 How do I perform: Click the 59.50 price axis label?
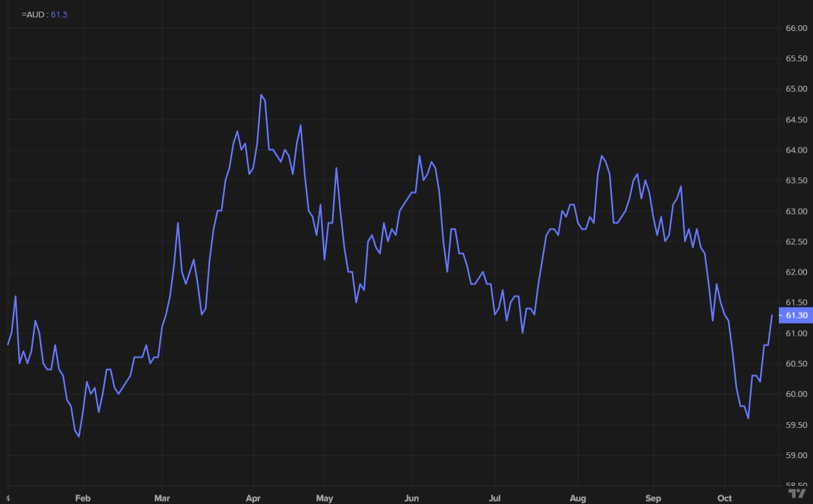click(797, 425)
